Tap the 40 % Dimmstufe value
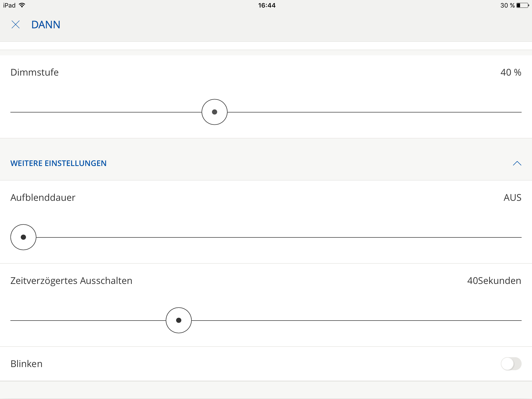 pyautogui.click(x=511, y=72)
